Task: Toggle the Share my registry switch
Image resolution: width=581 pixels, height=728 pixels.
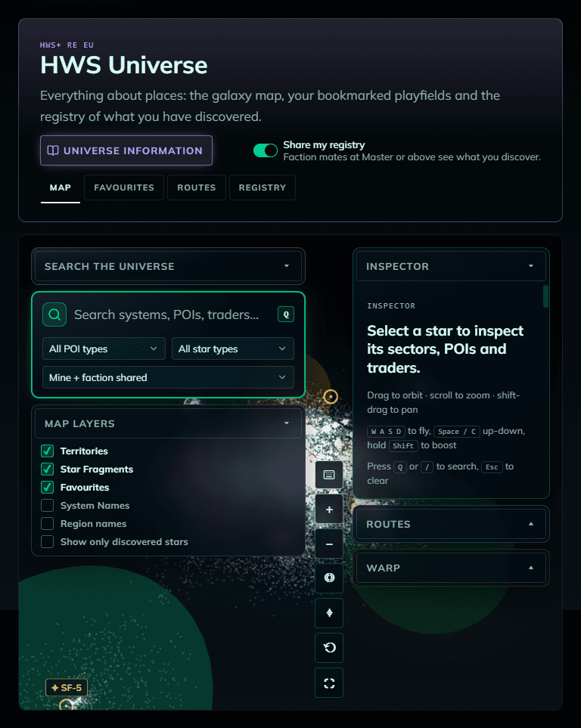Action: (x=266, y=150)
